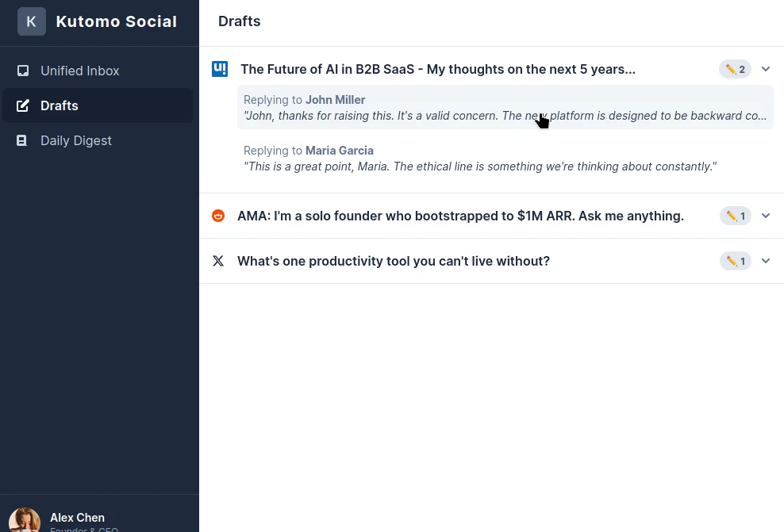Switch to the Unified Inbox section
The width and height of the screenshot is (784, 532).
click(x=79, y=71)
